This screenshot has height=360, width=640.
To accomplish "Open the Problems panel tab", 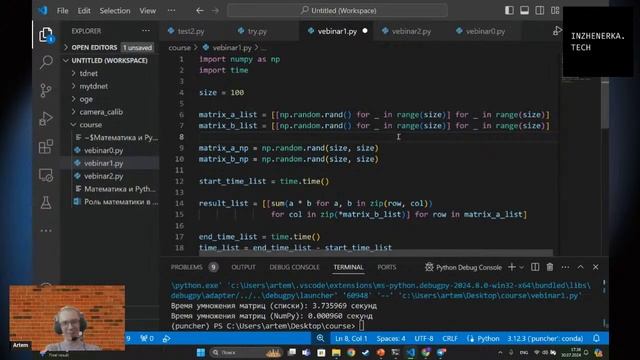I will 194,267.
